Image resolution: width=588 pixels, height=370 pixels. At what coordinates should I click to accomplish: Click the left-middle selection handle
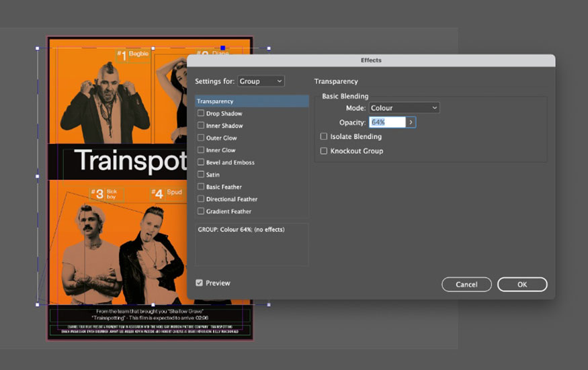click(x=38, y=176)
